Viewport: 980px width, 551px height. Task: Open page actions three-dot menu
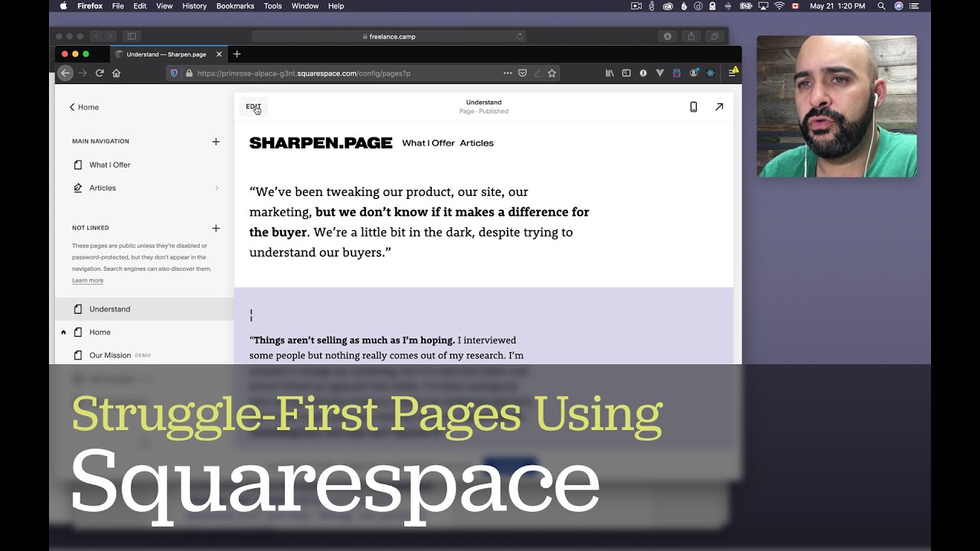coord(508,73)
